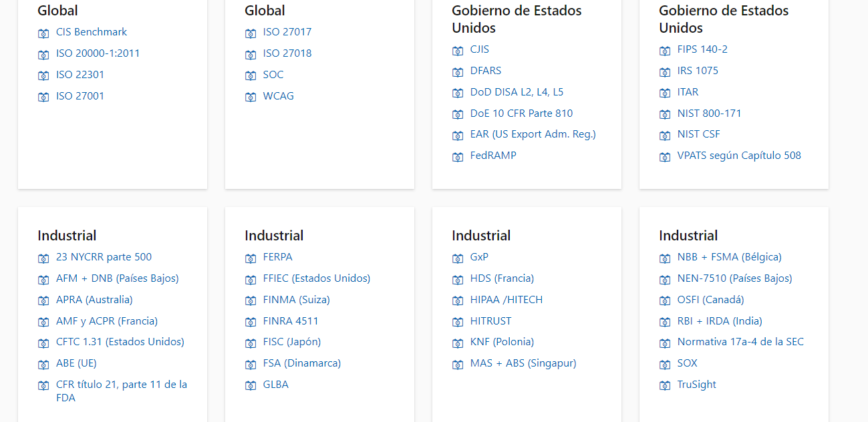
Task: Click the icon next to FINMA (Suiza)
Action: click(251, 301)
